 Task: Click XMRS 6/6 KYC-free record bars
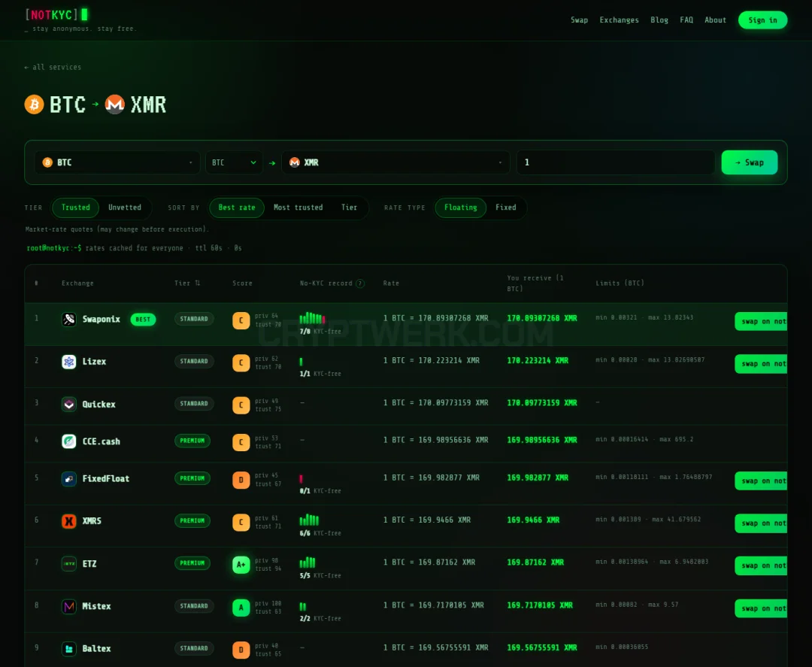(309, 520)
